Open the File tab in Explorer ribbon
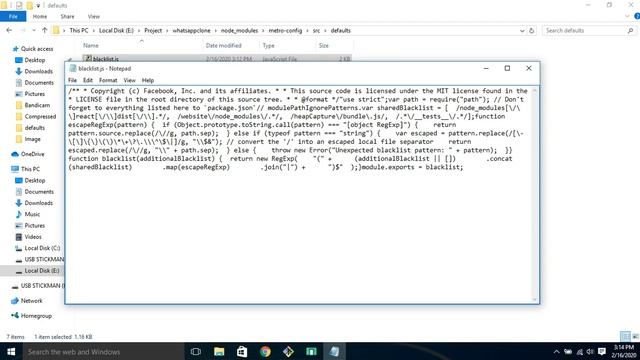The width and height of the screenshot is (640, 360). pos(13,16)
